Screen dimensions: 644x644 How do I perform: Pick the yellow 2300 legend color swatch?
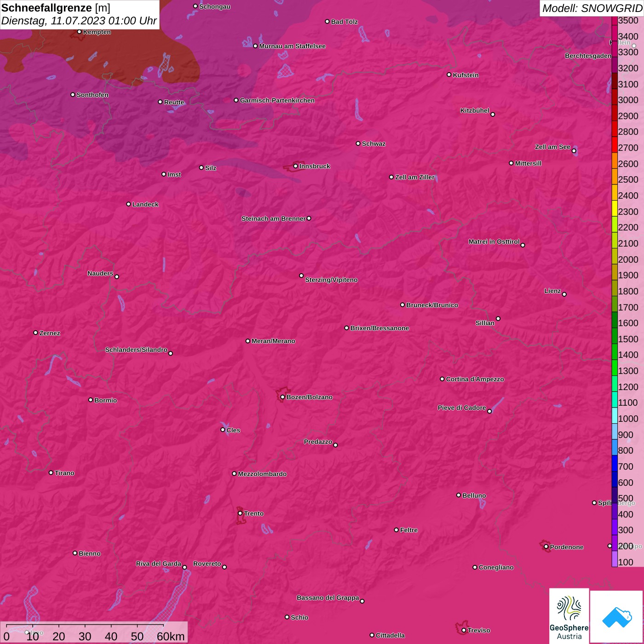coord(615,208)
